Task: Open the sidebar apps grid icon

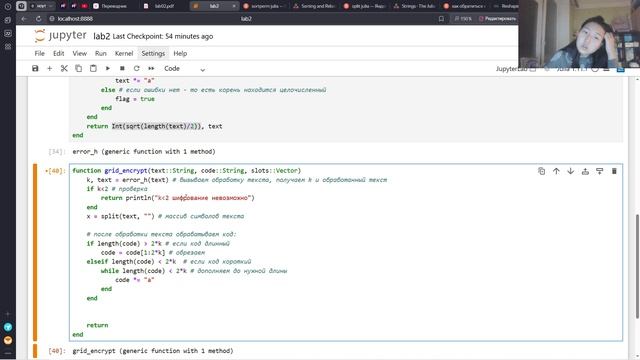Action: (8, 47)
